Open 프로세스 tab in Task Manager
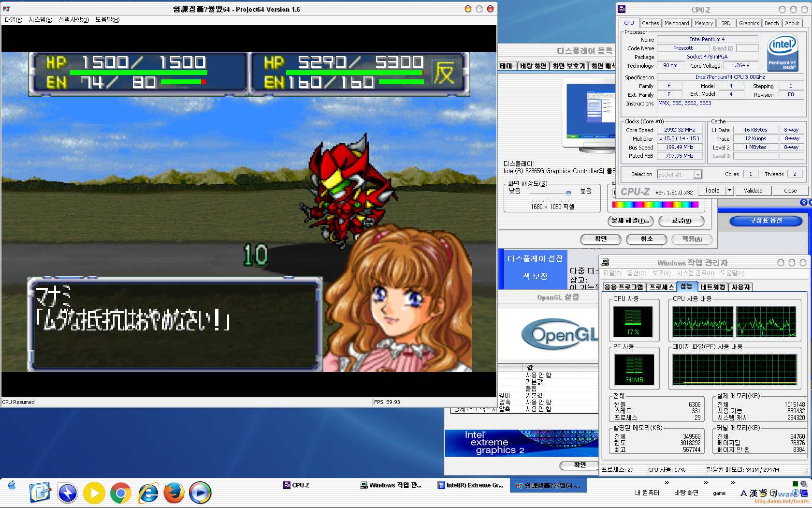The image size is (812, 508). pos(662,287)
